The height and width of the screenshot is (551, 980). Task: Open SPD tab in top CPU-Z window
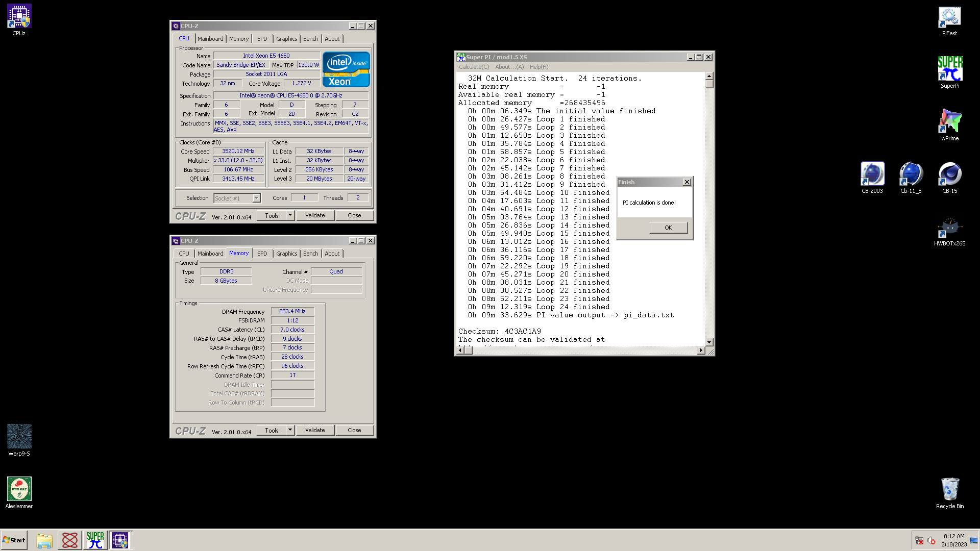tap(262, 39)
